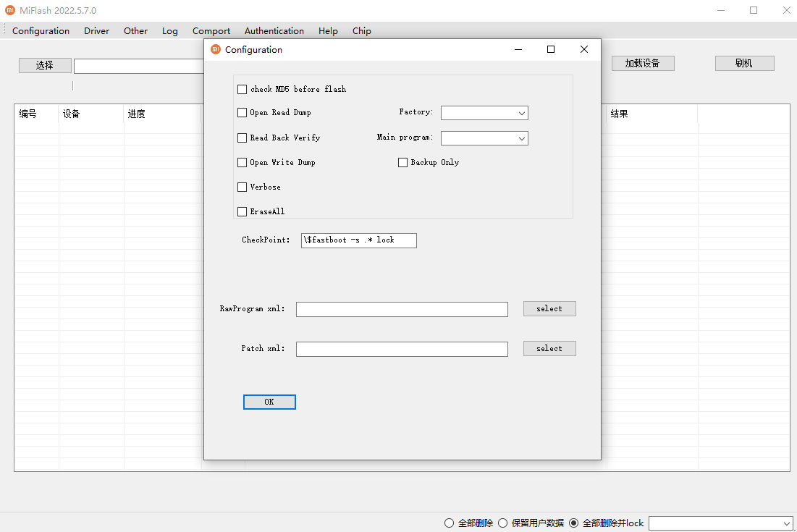Click select next to RawProgram xml

point(549,309)
